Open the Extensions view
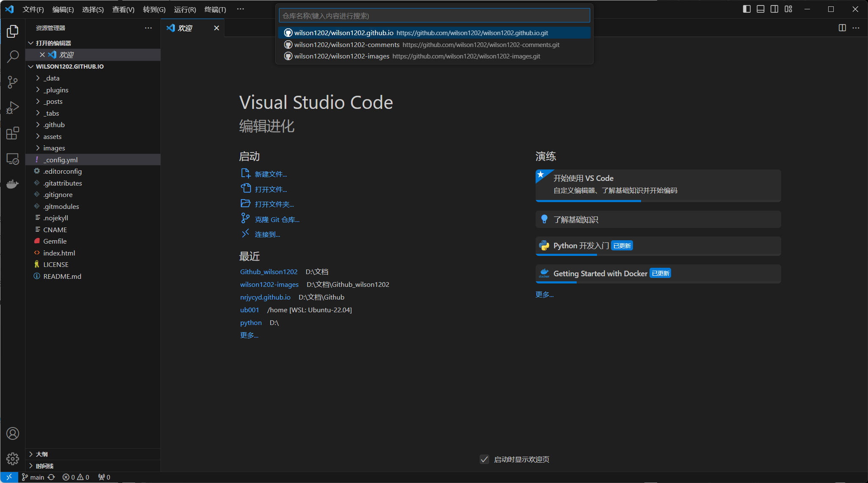Viewport: 868px width, 483px height. coord(13,133)
